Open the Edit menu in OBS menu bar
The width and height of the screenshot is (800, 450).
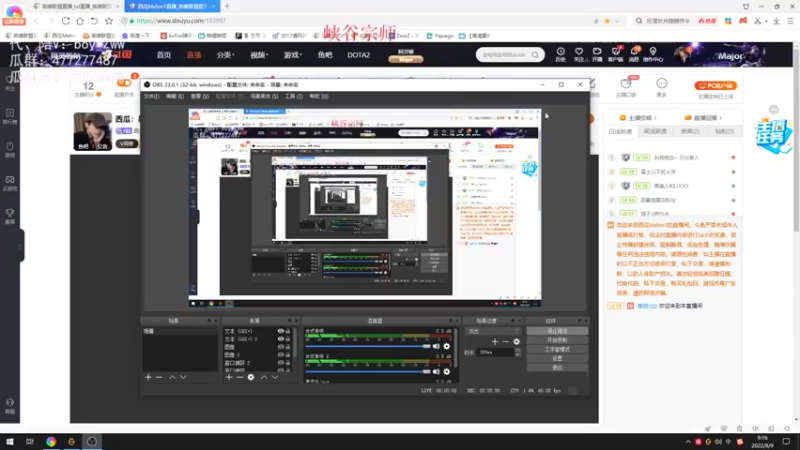coord(174,96)
